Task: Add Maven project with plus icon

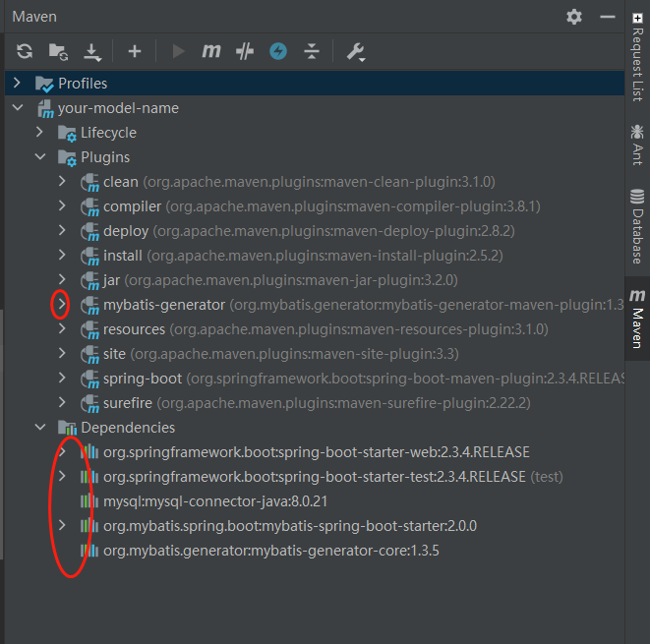Action: point(135,51)
